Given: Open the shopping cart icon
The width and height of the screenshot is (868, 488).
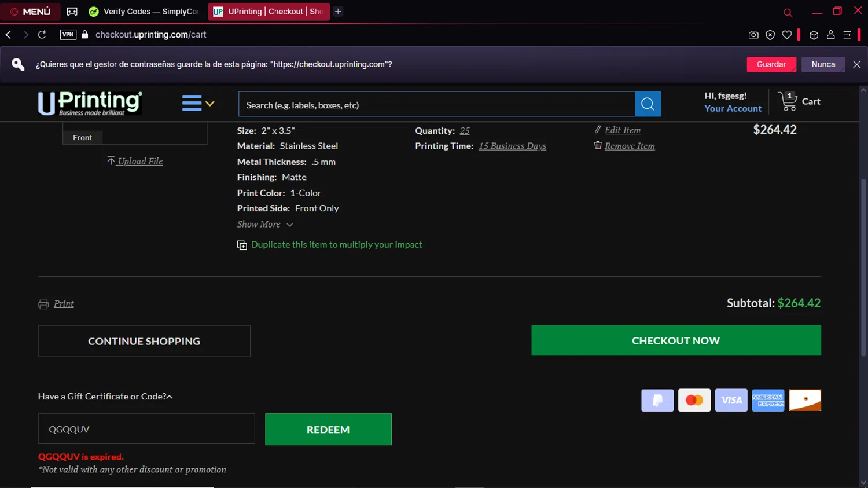Looking at the screenshot, I should tap(787, 102).
